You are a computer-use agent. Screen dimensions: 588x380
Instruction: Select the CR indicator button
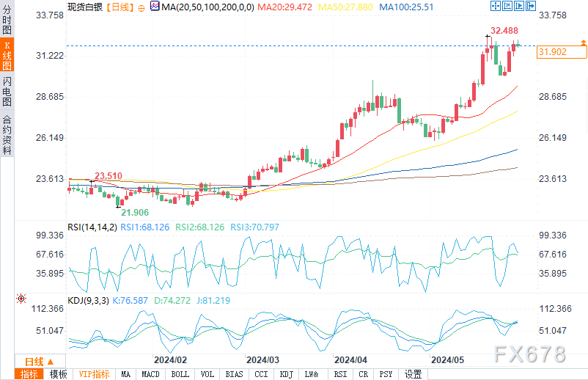pos(364,374)
